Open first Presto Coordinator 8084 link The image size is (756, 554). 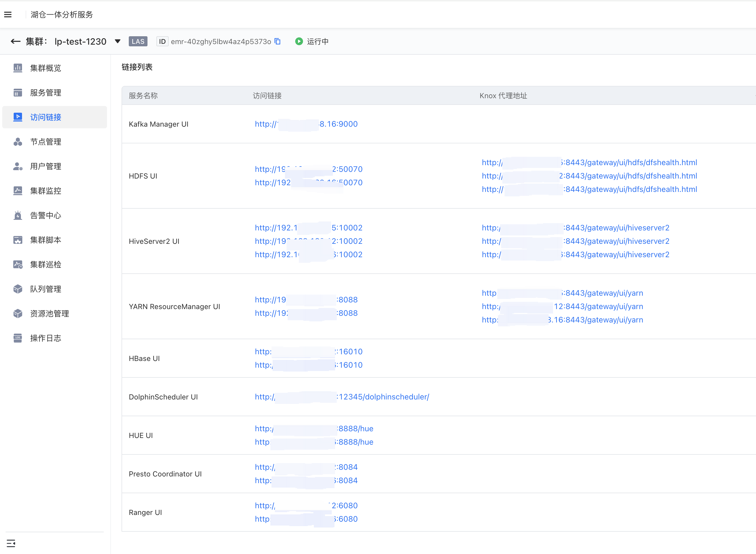306,467
